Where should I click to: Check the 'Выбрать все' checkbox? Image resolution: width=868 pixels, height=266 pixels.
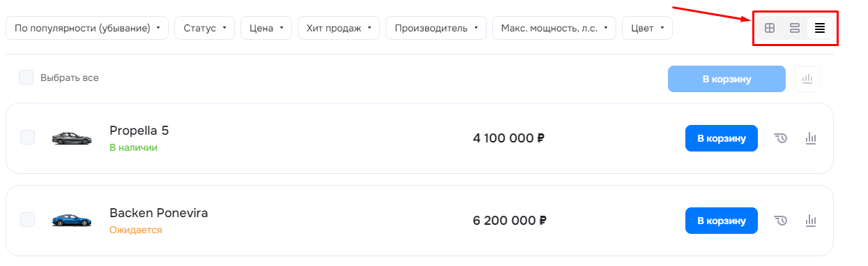[x=26, y=77]
